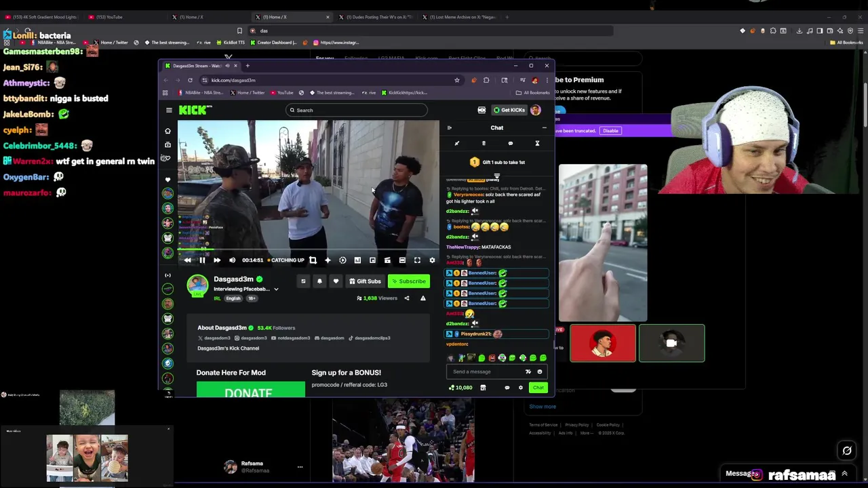Mute the stream volume

click(x=232, y=260)
